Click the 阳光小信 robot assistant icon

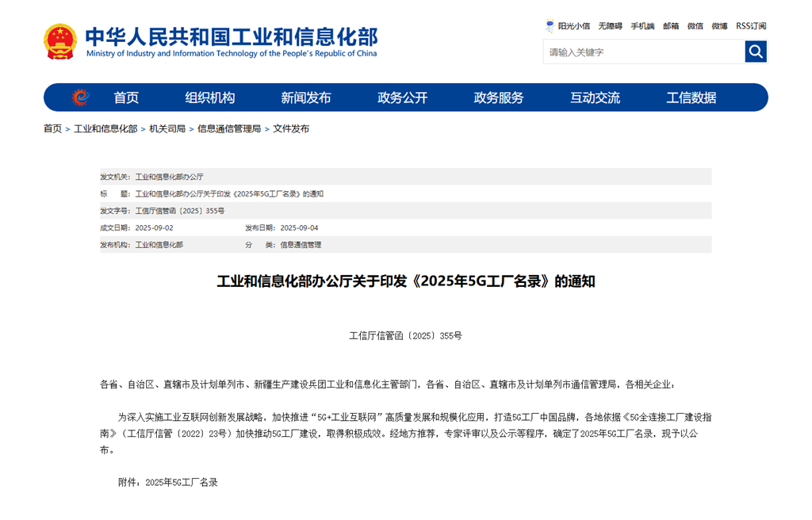(x=550, y=26)
